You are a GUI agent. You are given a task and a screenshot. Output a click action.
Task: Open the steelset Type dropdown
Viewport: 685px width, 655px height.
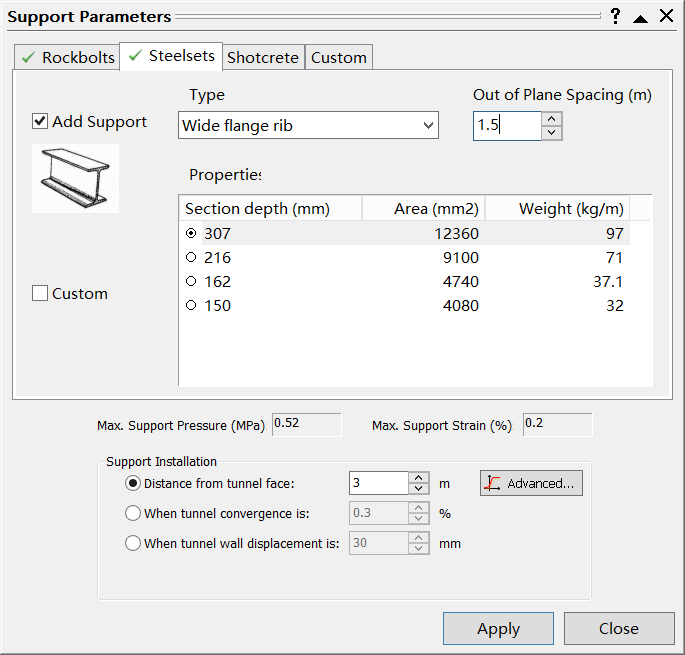pyautogui.click(x=309, y=125)
